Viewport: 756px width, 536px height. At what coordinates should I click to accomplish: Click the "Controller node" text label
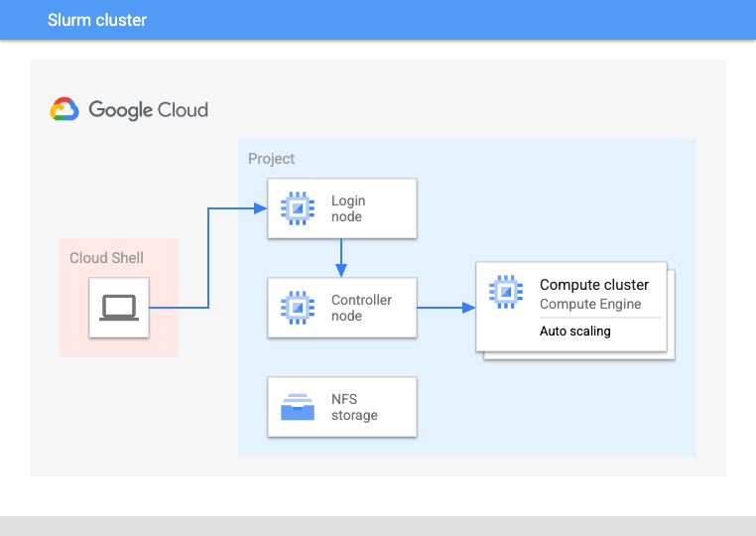pyautogui.click(x=361, y=308)
